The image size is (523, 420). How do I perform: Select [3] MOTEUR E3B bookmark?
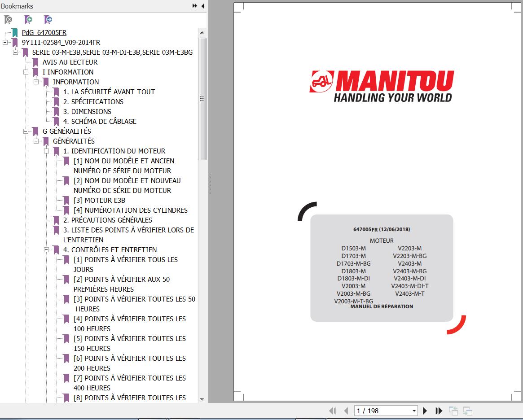(x=99, y=200)
